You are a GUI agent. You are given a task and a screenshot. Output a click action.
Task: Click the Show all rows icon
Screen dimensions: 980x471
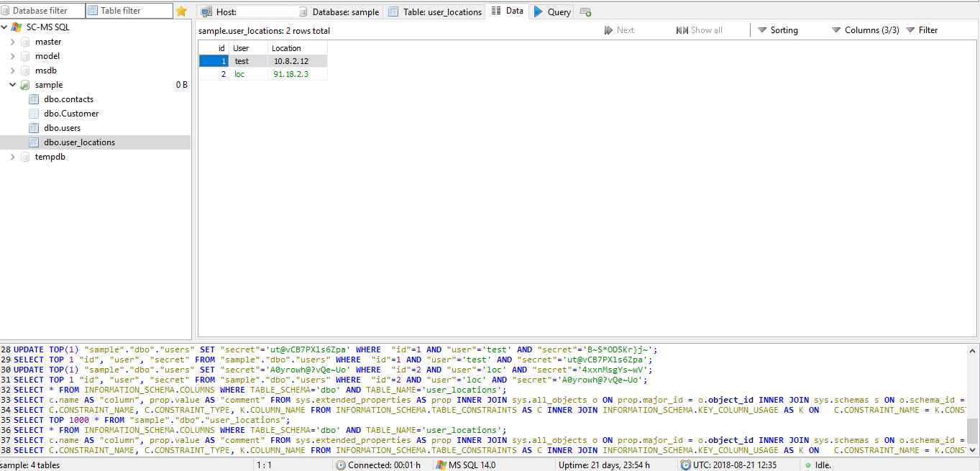[682, 30]
